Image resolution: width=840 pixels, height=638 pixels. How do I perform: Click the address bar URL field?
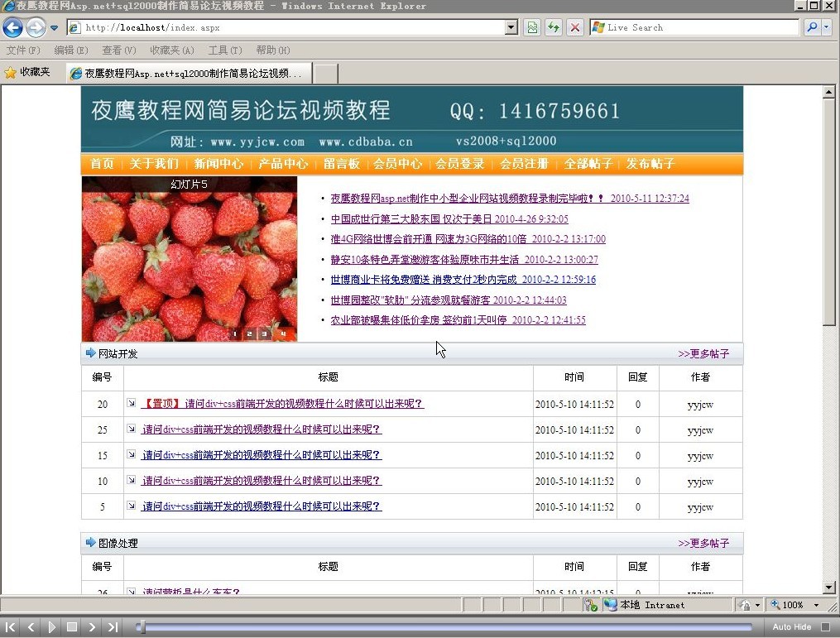point(286,27)
